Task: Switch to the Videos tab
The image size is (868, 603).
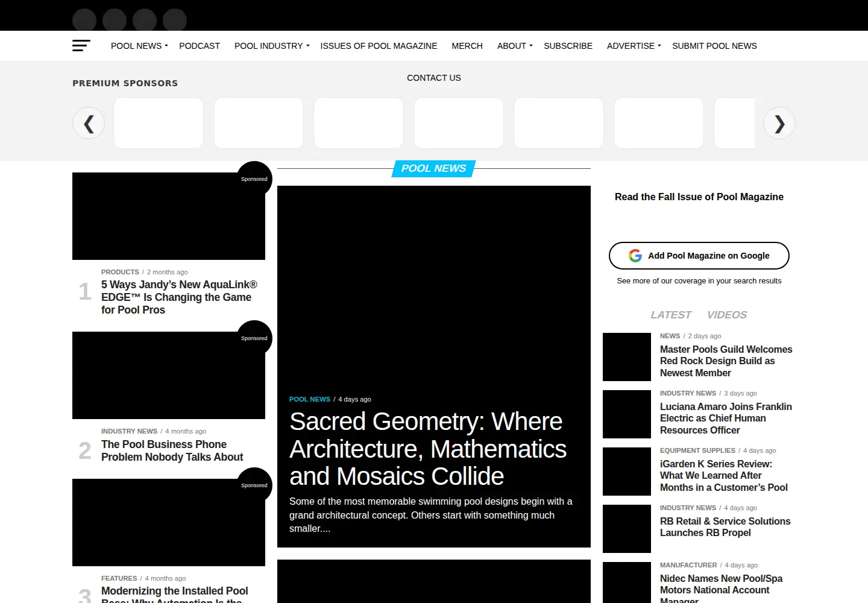Action: click(727, 315)
